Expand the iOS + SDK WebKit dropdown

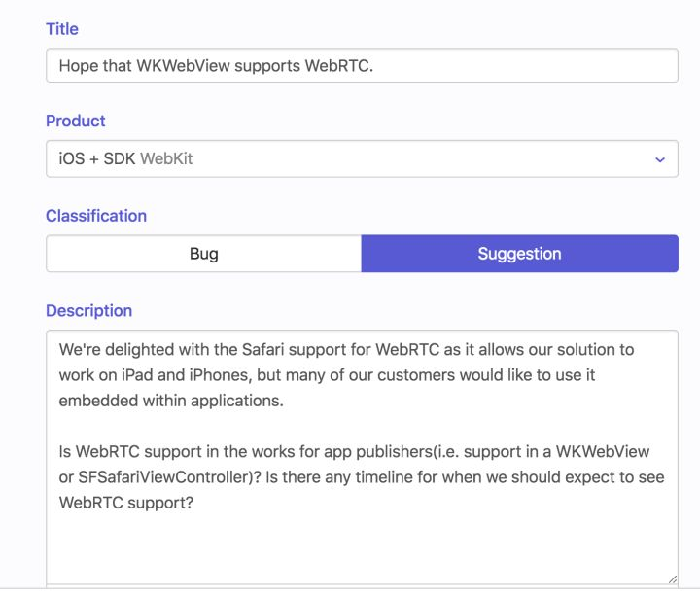pyautogui.click(x=362, y=158)
